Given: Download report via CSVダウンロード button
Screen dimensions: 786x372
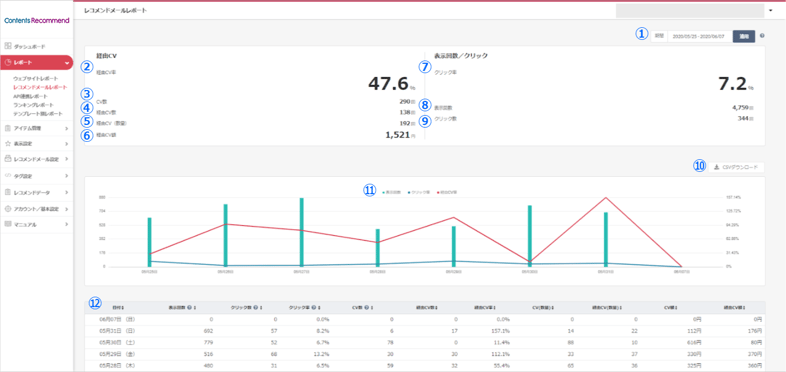Looking at the screenshot, I should 737,167.
